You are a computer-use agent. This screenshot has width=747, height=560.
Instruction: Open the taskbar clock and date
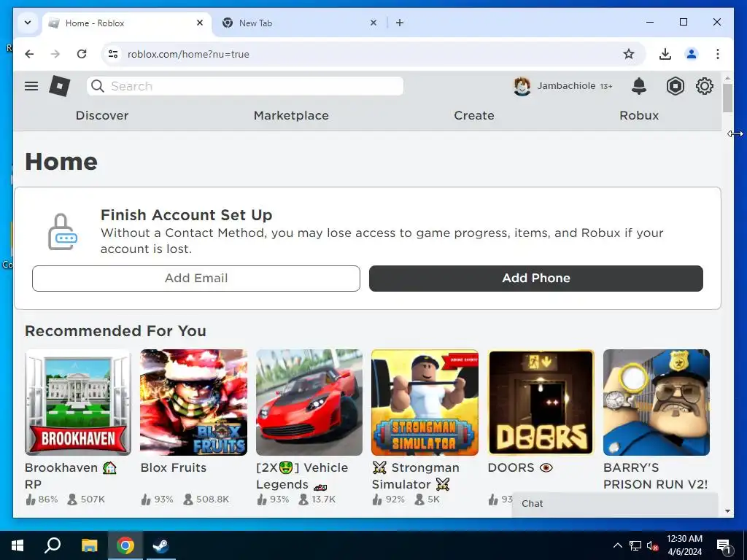684,545
